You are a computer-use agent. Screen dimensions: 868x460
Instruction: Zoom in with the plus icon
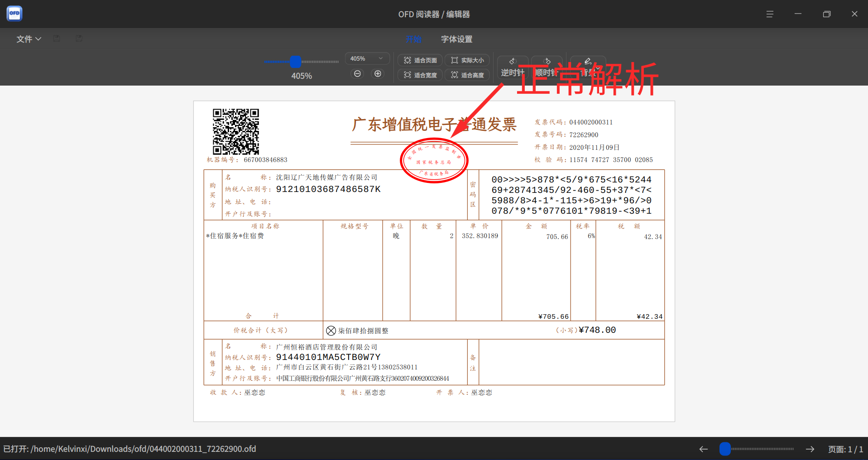378,74
